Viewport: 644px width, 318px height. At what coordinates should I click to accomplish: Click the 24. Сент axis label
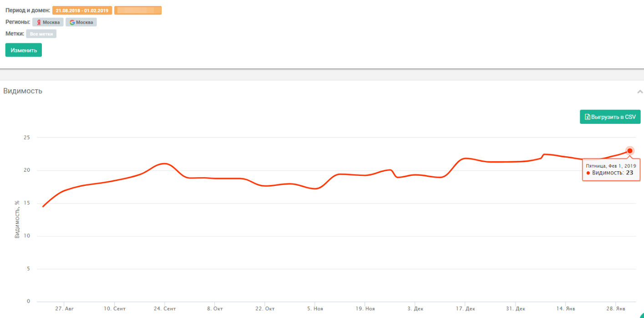(x=165, y=309)
